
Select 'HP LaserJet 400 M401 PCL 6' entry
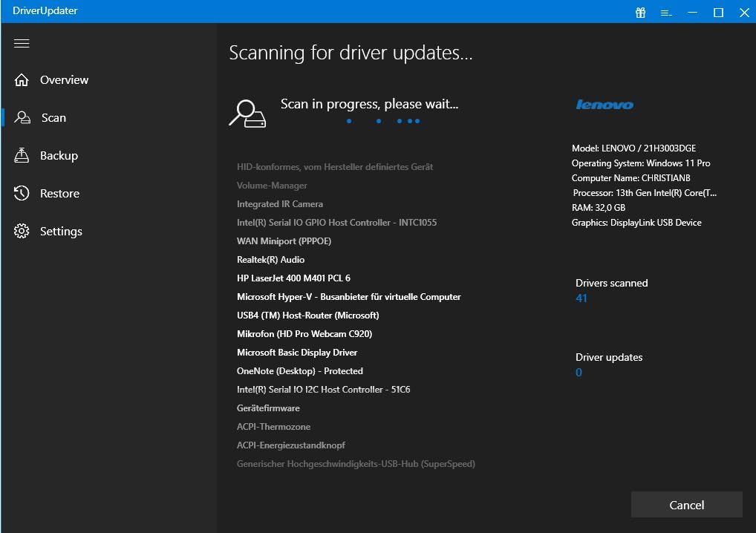(x=293, y=278)
